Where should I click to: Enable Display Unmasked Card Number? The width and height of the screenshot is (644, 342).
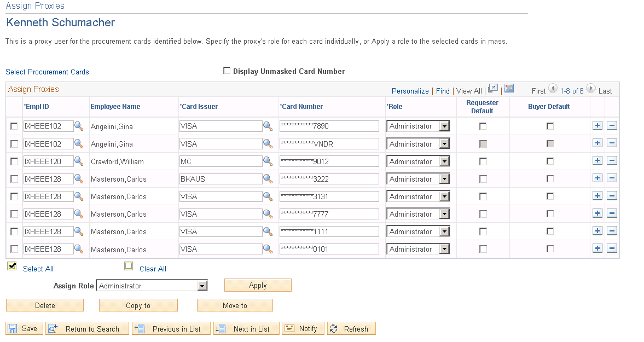pyautogui.click(x=227, y=70)
